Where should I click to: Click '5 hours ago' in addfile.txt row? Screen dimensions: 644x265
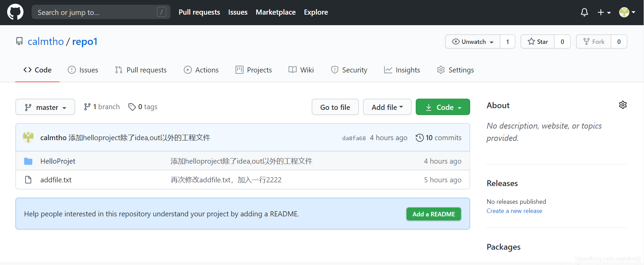coord(443,180)
